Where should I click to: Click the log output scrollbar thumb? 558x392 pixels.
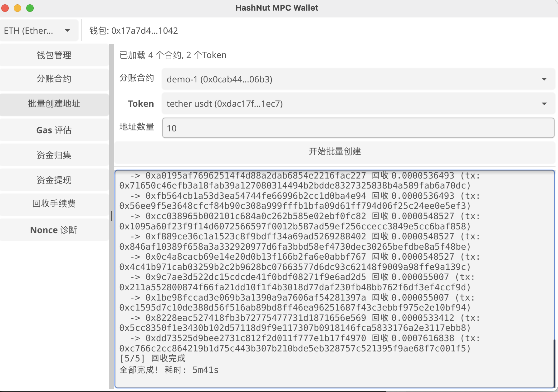(x=554, y=363)
